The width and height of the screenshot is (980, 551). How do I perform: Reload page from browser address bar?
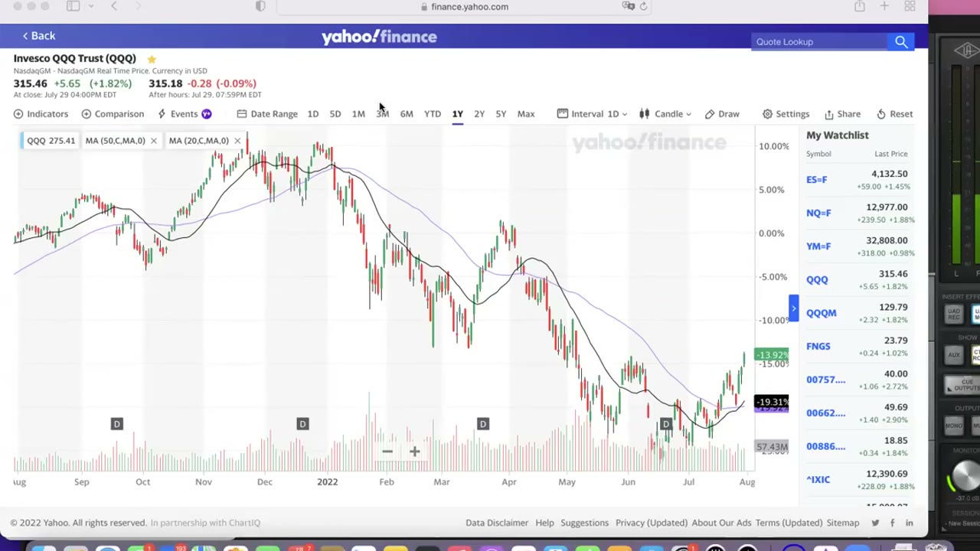[x=643, y=6]
